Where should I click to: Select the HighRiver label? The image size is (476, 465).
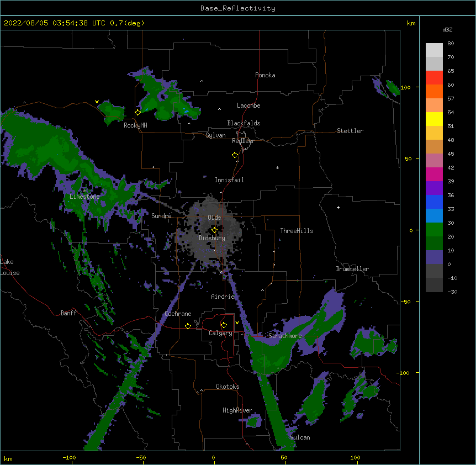click(237, 410)
